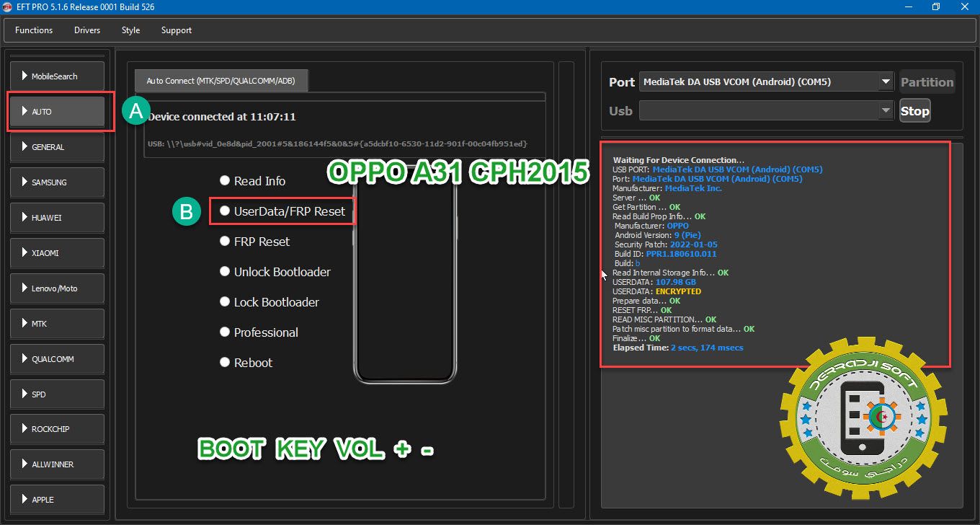The image size is (980, 525).
Task: Click the 'USERDATA: ENCRYPTED' log line
Action: 656,291
